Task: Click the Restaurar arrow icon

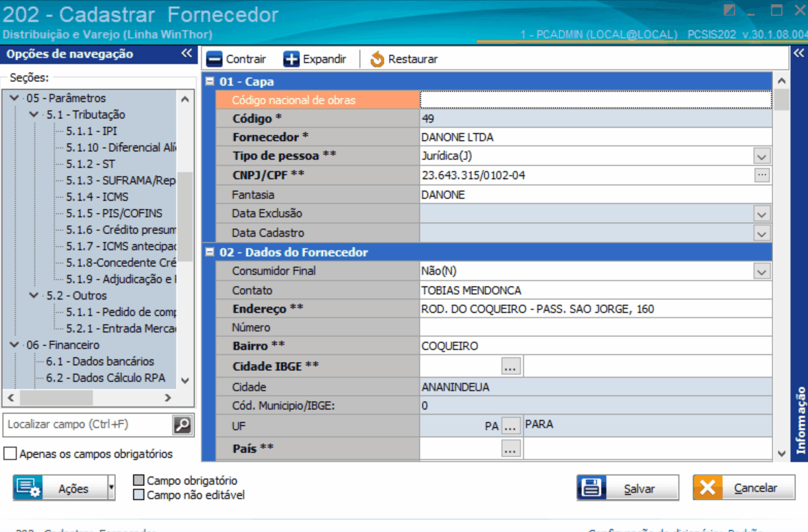Action: (x=377, y=59)
